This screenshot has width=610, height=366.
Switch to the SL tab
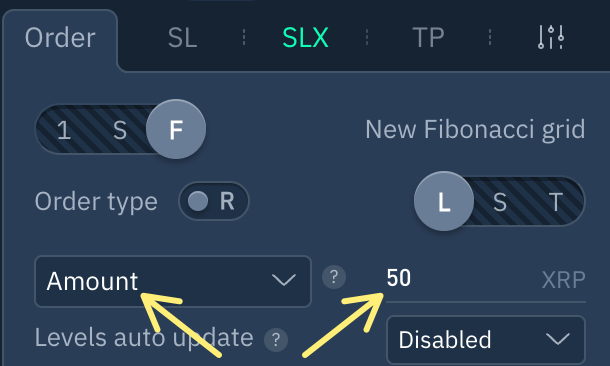tap(182, 38)
